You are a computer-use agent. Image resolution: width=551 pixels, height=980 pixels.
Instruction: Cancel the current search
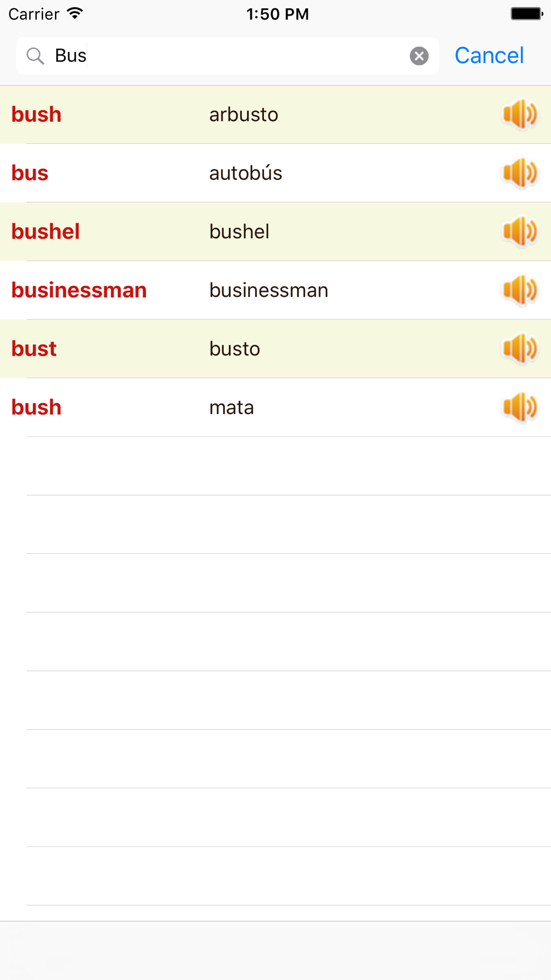click(x=489, y=56)
